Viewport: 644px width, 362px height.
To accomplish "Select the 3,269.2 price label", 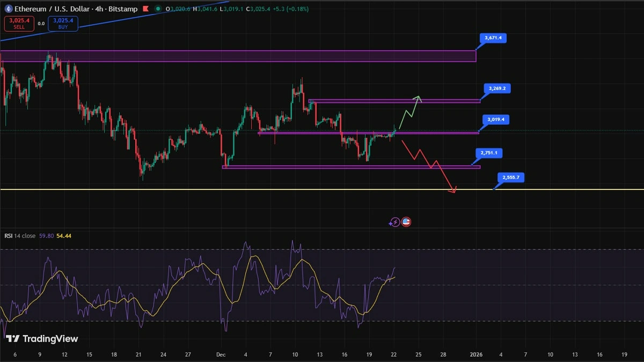I will tap(497, 88).
